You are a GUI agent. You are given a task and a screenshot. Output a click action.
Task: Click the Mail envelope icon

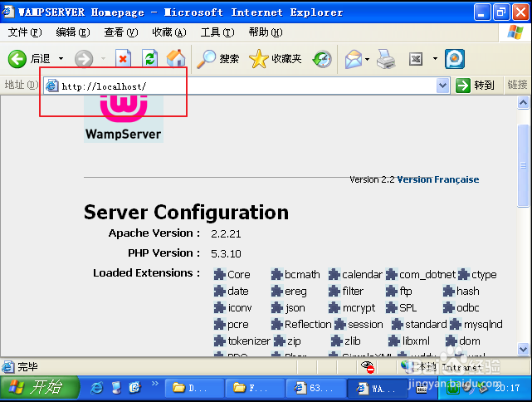tap(354, 59)
